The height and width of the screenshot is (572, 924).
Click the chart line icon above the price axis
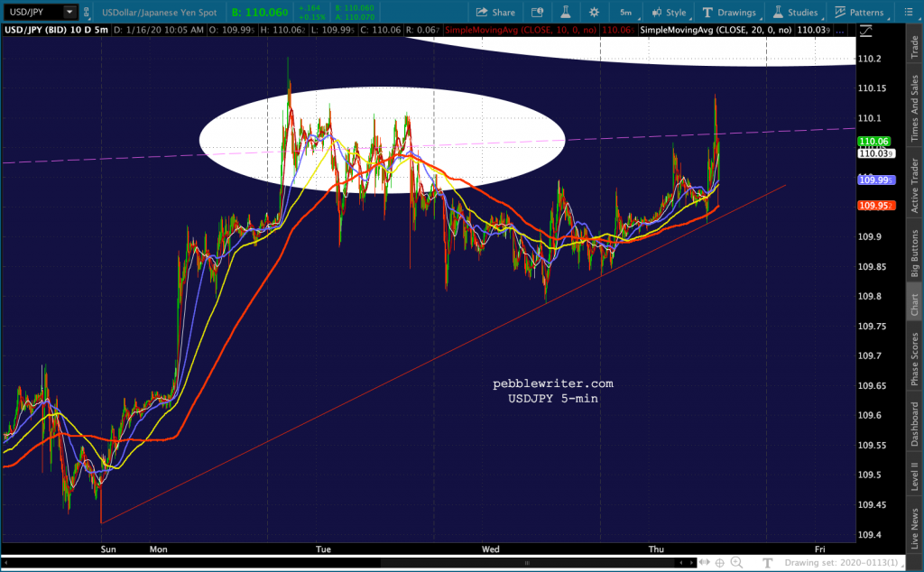point(865,31)
